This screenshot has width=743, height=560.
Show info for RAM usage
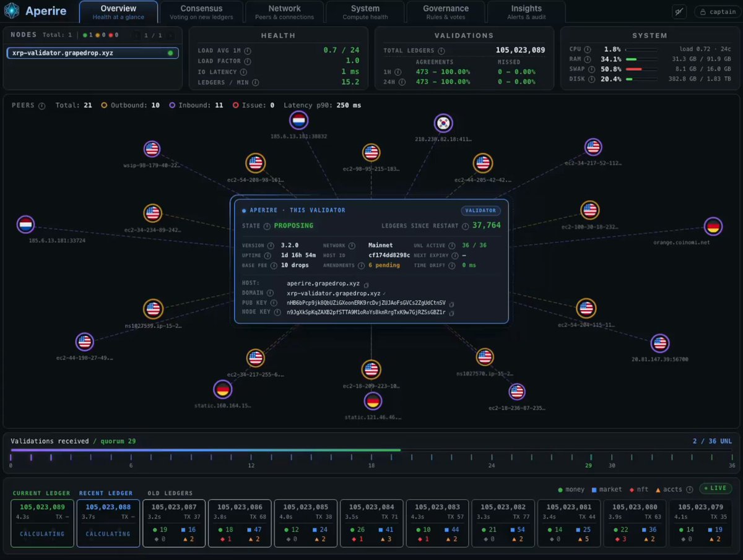(587, 59)
